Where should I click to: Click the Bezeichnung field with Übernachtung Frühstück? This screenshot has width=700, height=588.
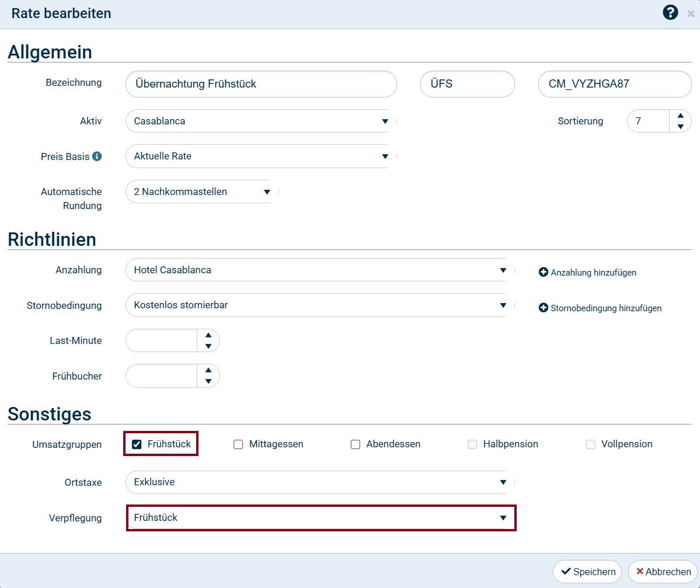261,84
